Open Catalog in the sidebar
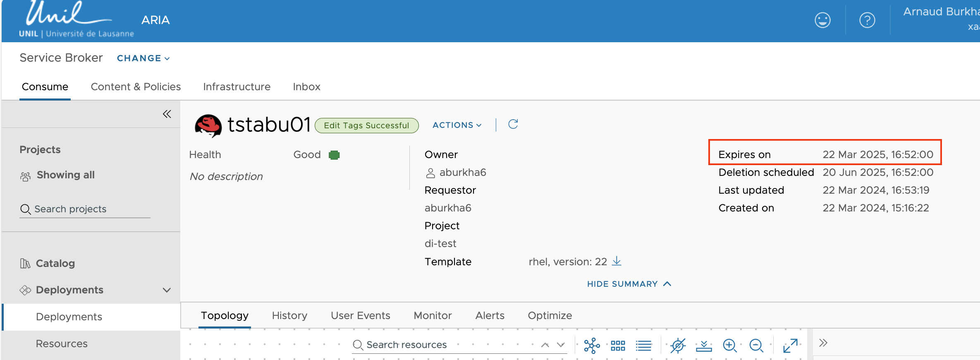The image size is (980, 360). pos(55,263)
